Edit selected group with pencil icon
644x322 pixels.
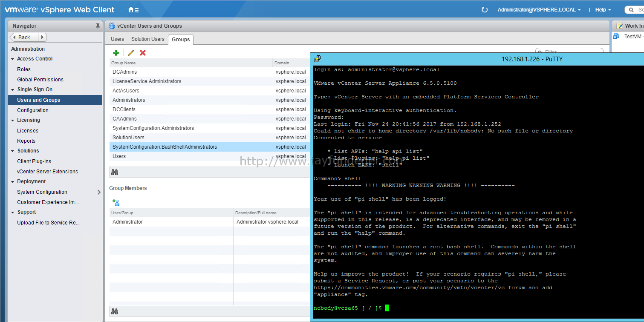click(x=131, y=53)
